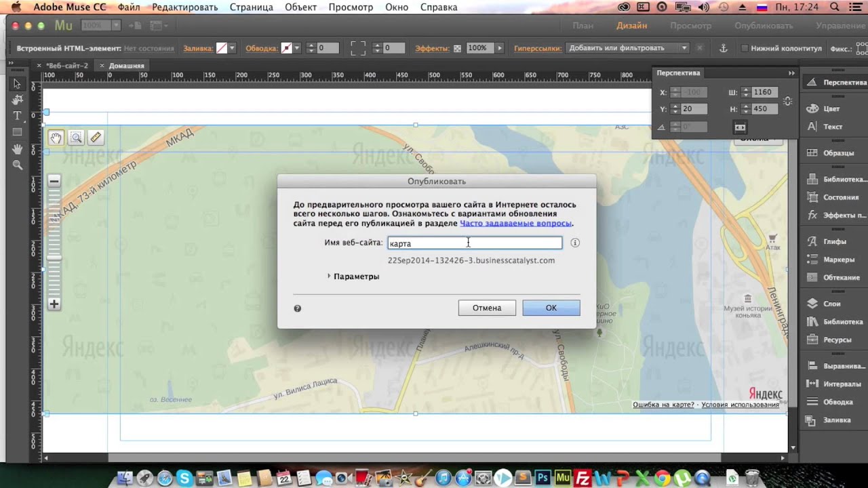
Task: Click the Отмена button
Action: 487,308
